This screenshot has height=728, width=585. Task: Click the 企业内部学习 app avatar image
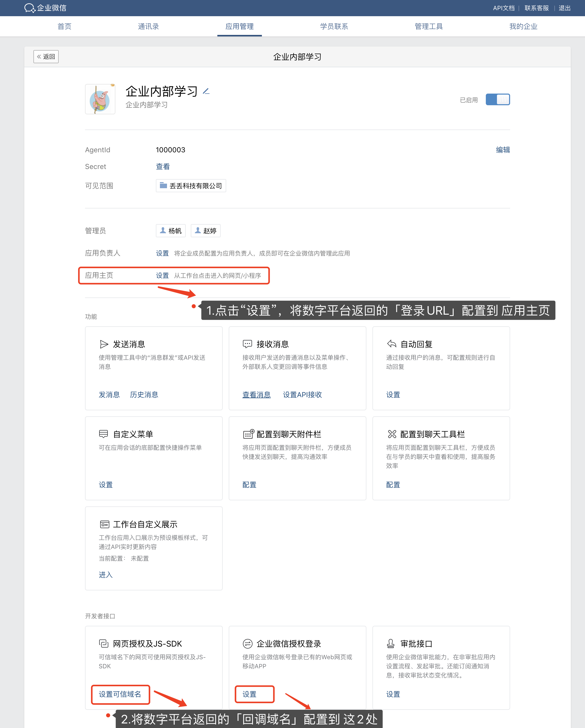(100, 99)
